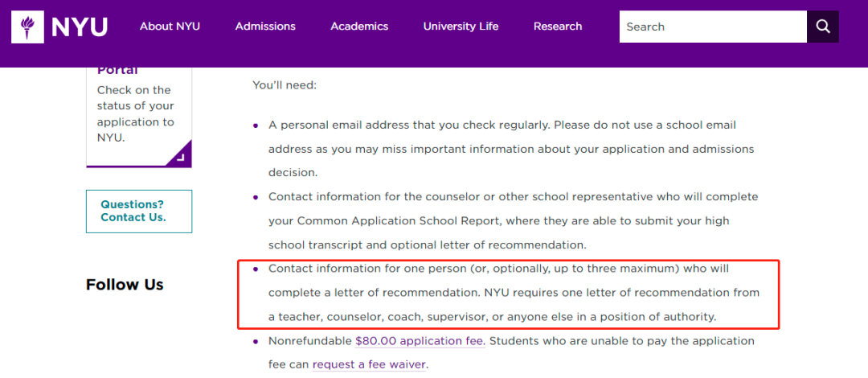
Task: Open the About NYU menu
Action: [170, 26]
